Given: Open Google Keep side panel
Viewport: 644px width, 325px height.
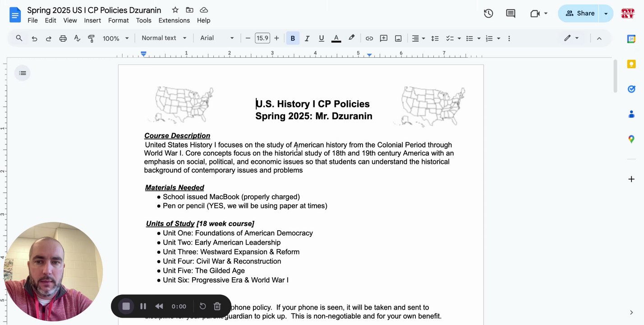Looking at the screenshot, I should click(631, 64).
